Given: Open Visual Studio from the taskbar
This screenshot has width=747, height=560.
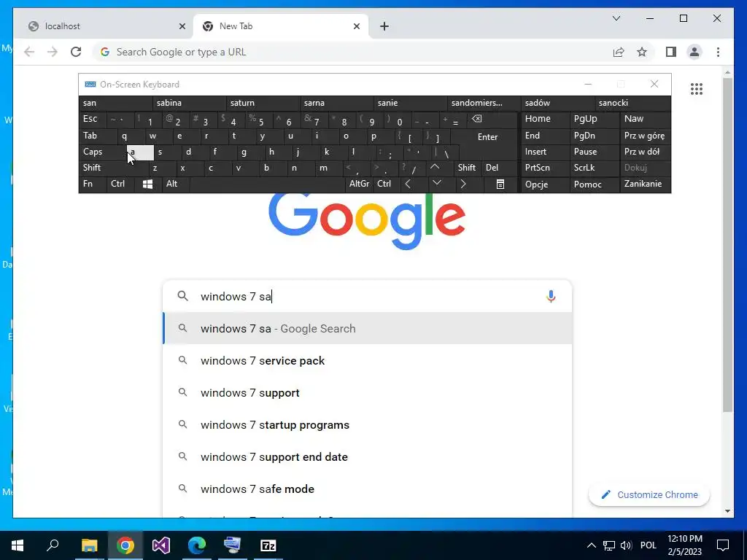Looking at the screenshot, I should tap(161, 545).
